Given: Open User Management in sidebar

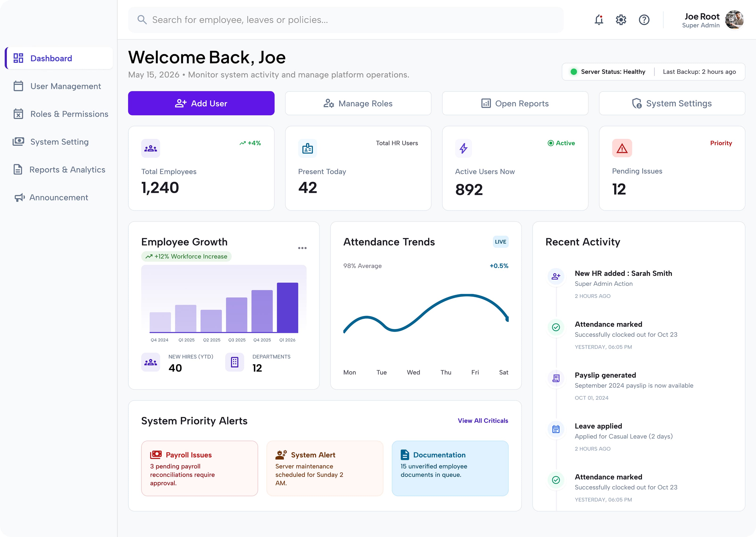Looking at the screenshot, I should click(x=59, y=86).
